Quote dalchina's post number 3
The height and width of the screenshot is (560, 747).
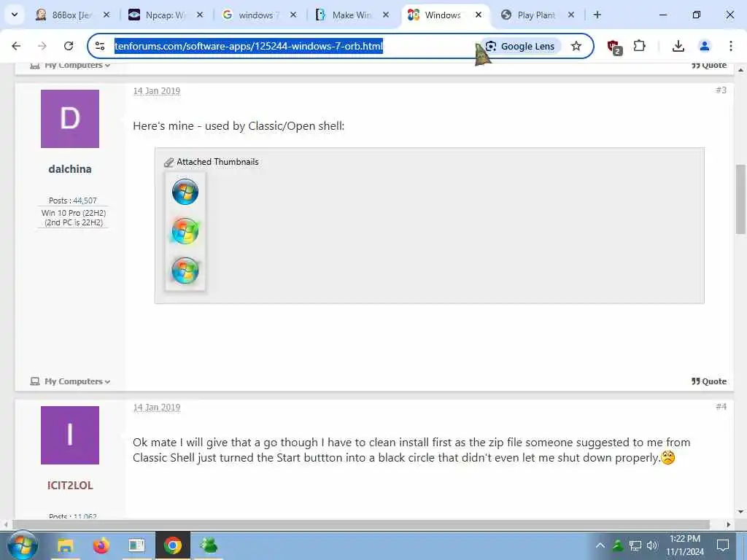(709, 381)
